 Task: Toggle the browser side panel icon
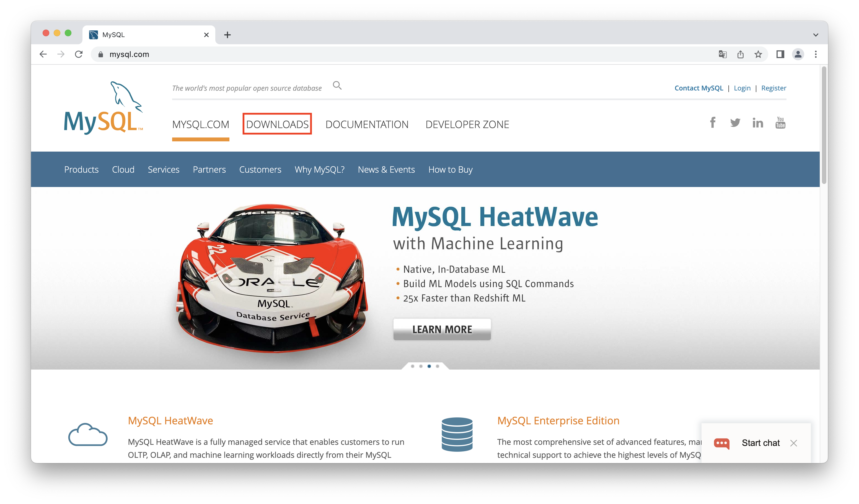click(780, 54)
